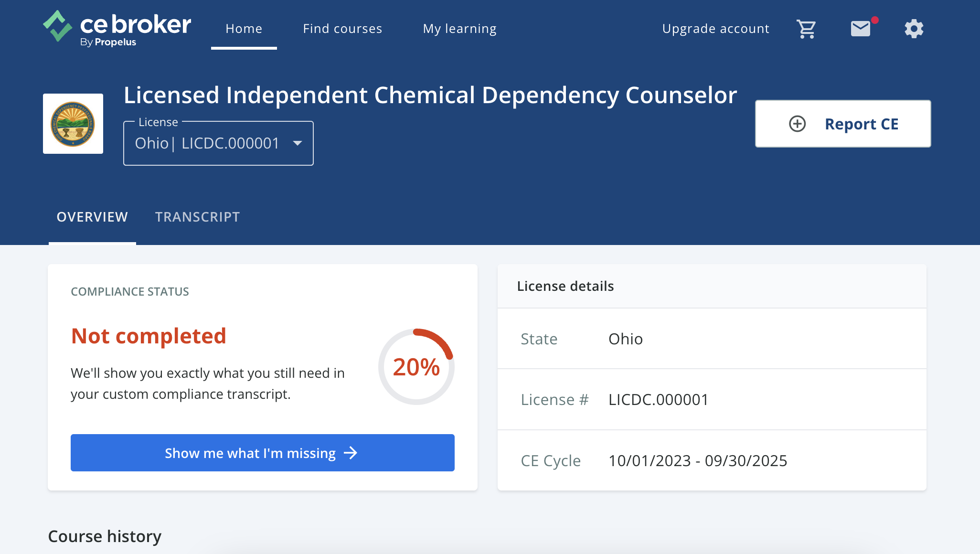Click the Report CE button

click(843, 124)
